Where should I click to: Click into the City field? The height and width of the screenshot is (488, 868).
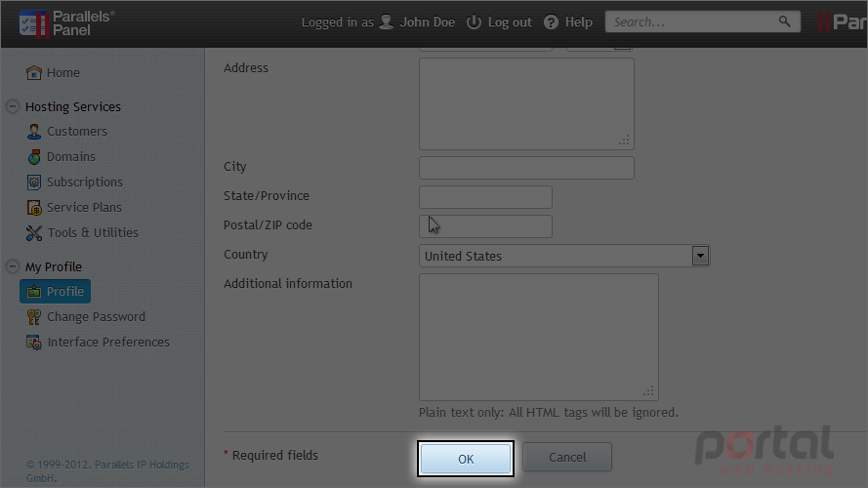click(526, 168)
